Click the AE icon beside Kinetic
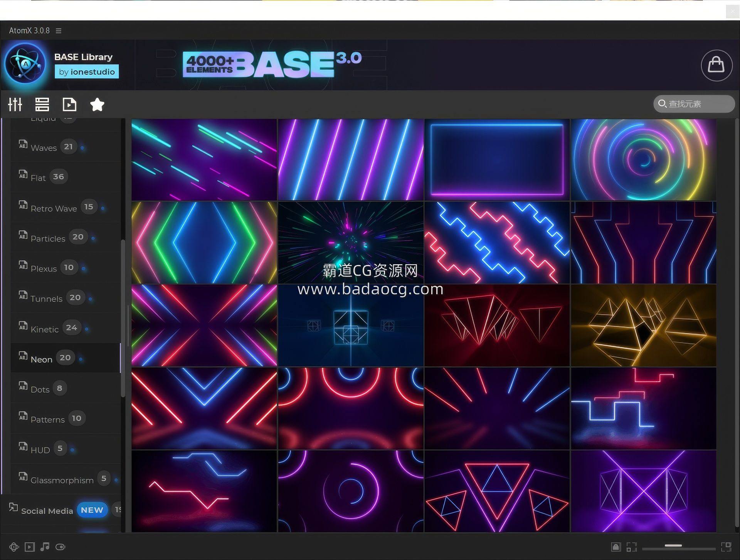Image resolution: width=740 pixels, height=560 pixels. [23, 325]
